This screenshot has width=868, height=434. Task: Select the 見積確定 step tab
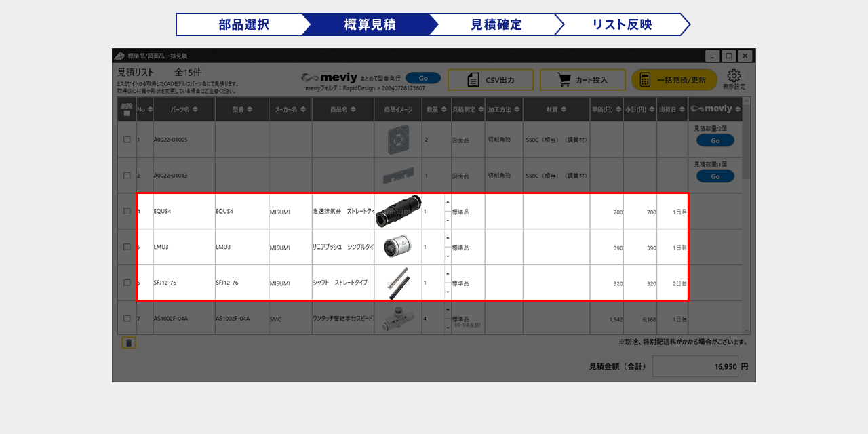(496, 24)
